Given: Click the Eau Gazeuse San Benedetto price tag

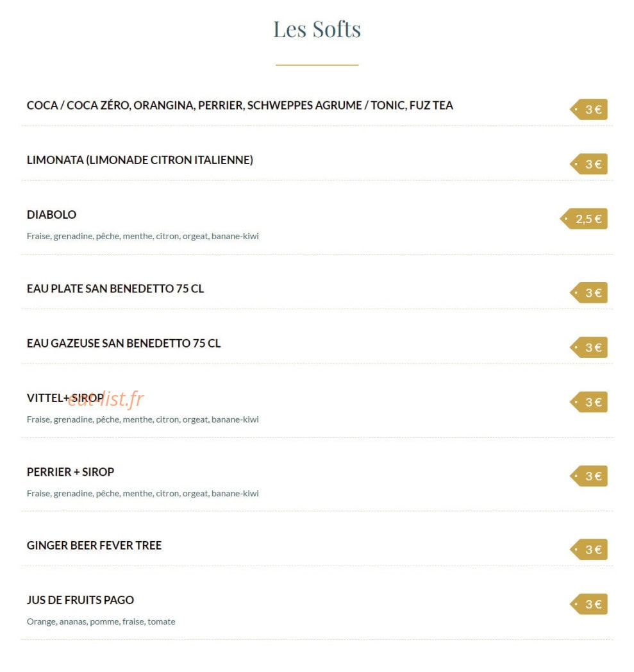Looking at the screenshot, I should coord(588,348).
